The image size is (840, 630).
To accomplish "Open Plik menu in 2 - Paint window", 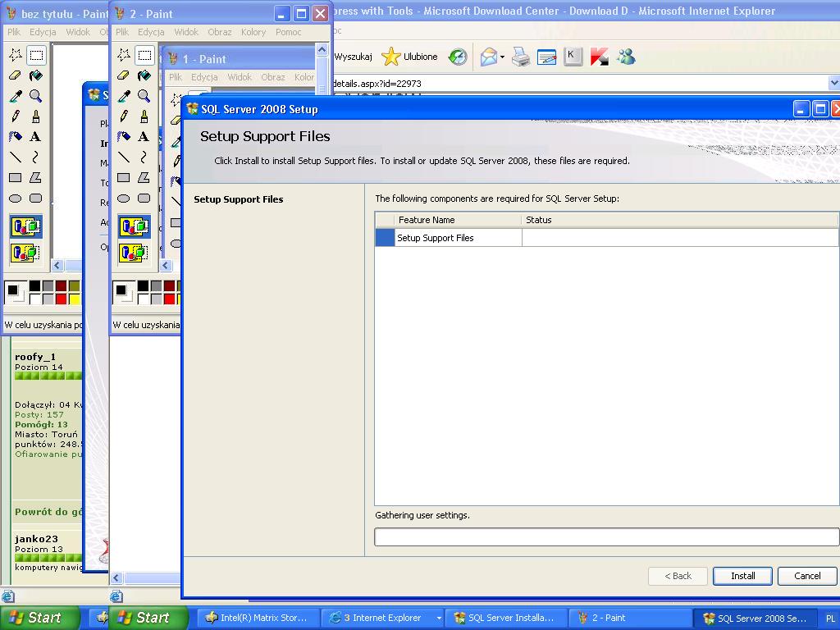I will click(x=122, y=32).
